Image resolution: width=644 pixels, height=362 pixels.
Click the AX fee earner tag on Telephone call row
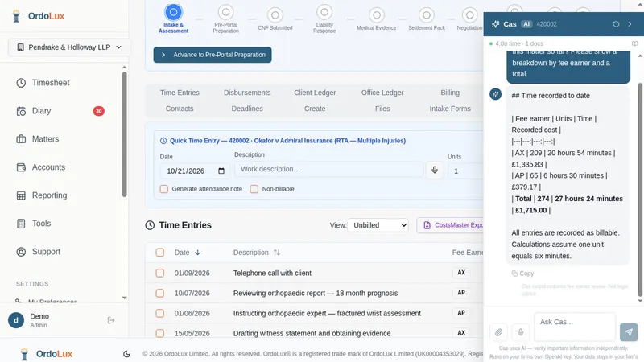coord(461,273)
